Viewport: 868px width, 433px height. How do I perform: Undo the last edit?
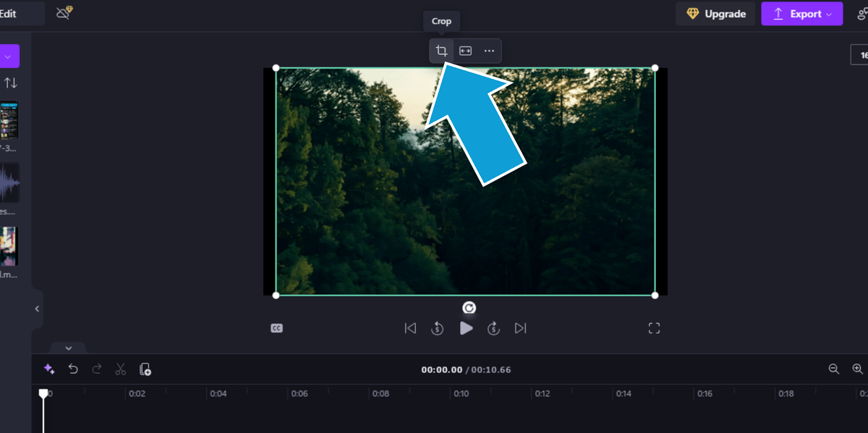(x=73, y=369)
